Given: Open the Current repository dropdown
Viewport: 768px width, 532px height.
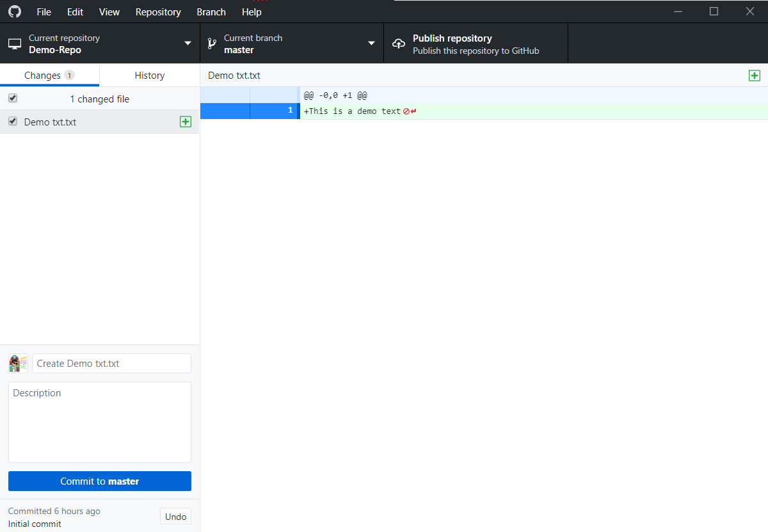Looking at the screenshot, I should [x=186, y=44].
